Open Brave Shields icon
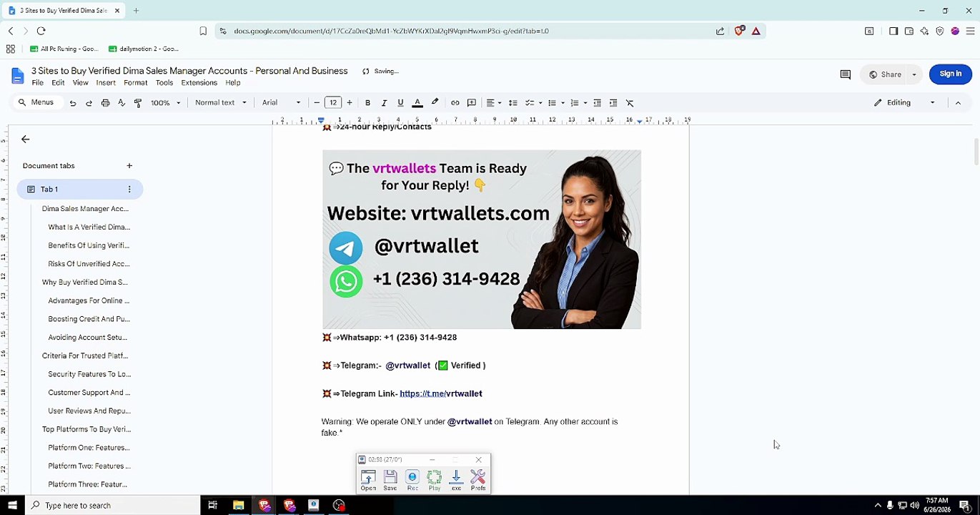980x515 pixels. tap(739, 31)
